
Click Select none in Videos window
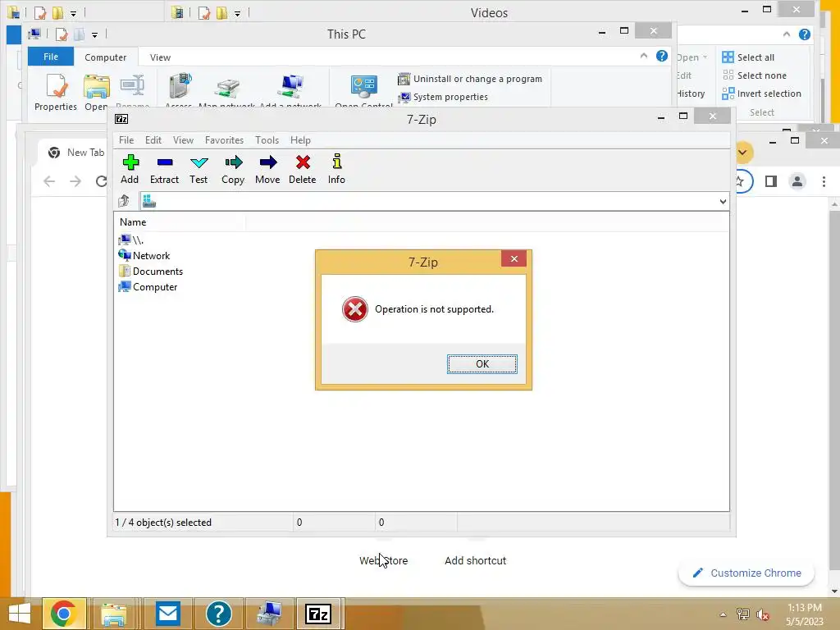[755, 75]
